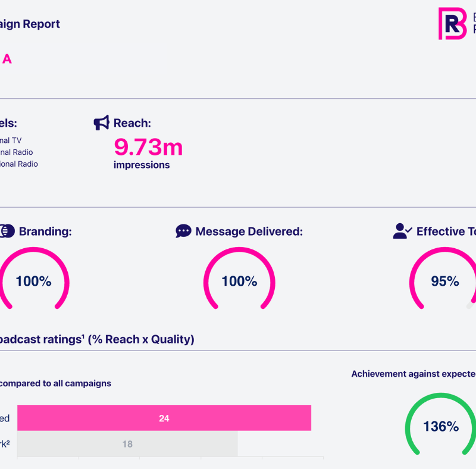Click the speech bubble Message Delivered icon

tap(183, 232)
